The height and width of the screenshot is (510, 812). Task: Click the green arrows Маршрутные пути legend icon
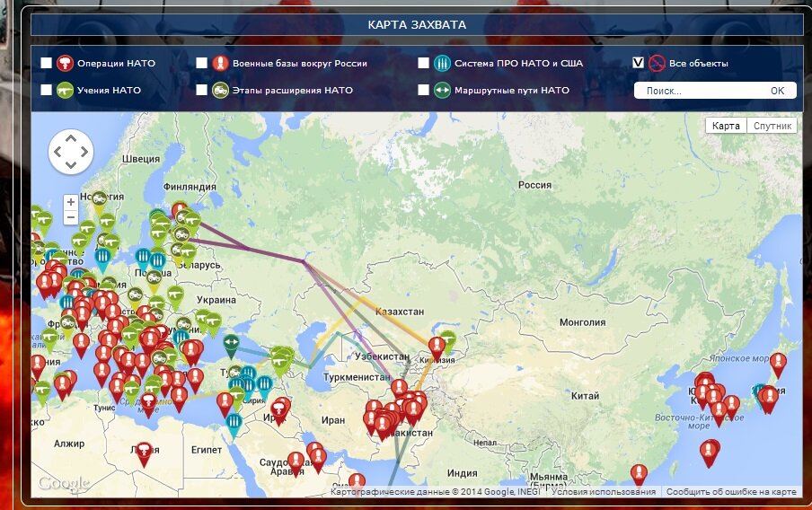(x=442, y=90)
